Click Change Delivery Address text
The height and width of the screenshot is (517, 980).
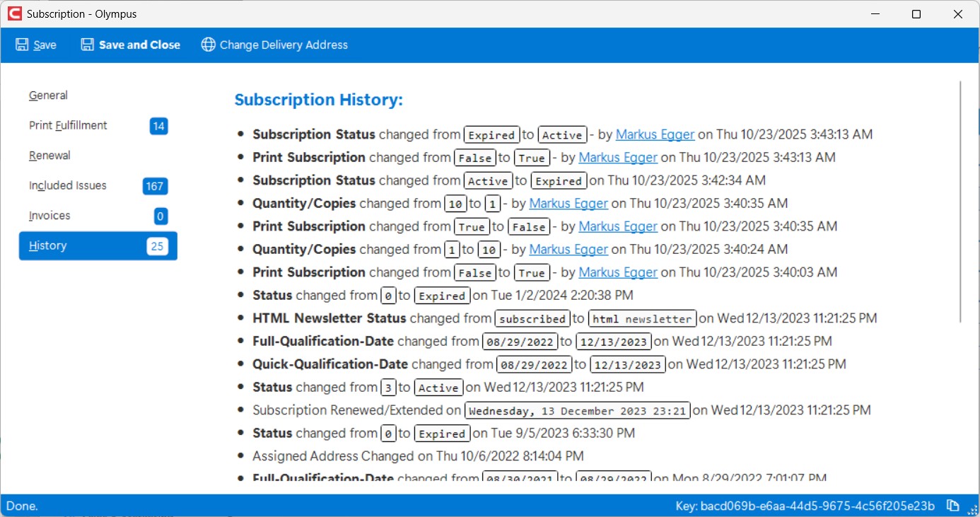click(x=284, y=45)
